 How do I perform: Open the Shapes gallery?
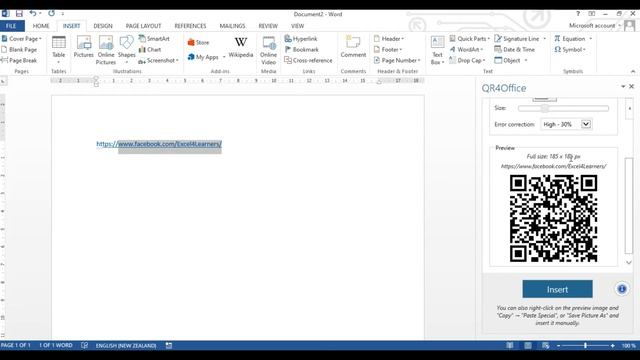coord(127,49)
